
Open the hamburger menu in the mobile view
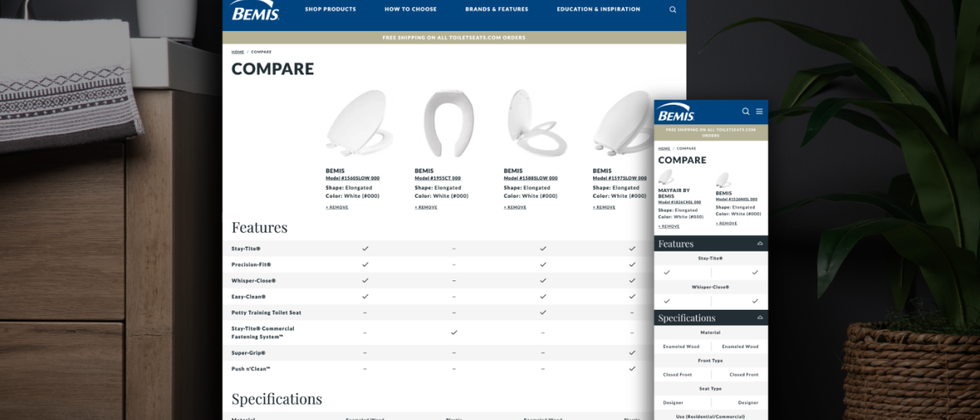pos(759,111)
